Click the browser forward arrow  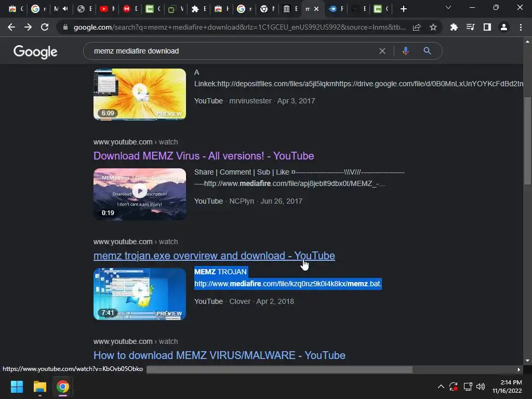click(x=28, y=27)
